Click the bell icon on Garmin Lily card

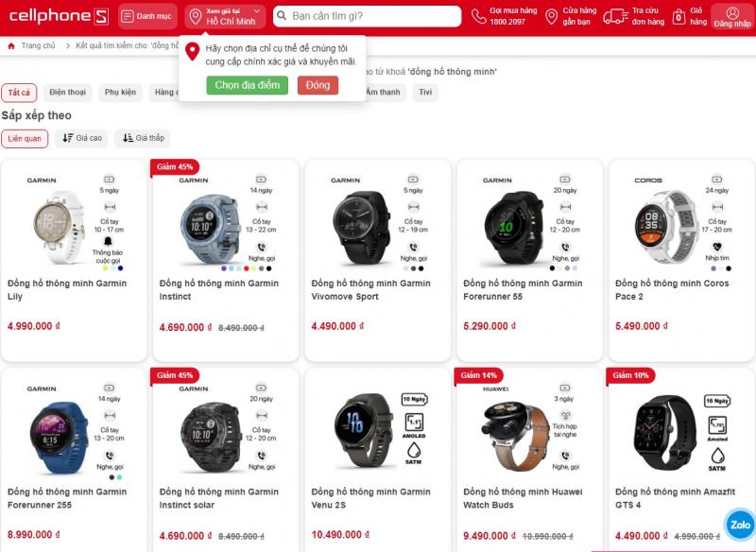[x=108, y=241]
